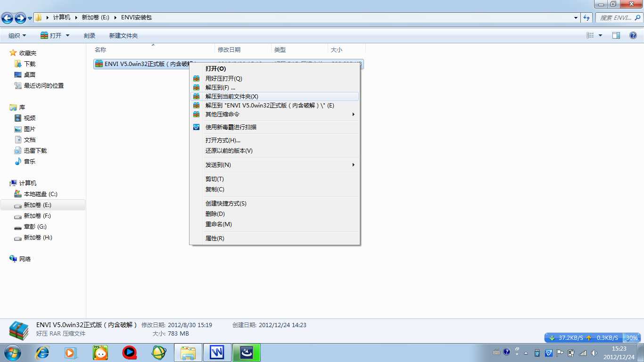Open the address bar history dropdown

[576, 17]
